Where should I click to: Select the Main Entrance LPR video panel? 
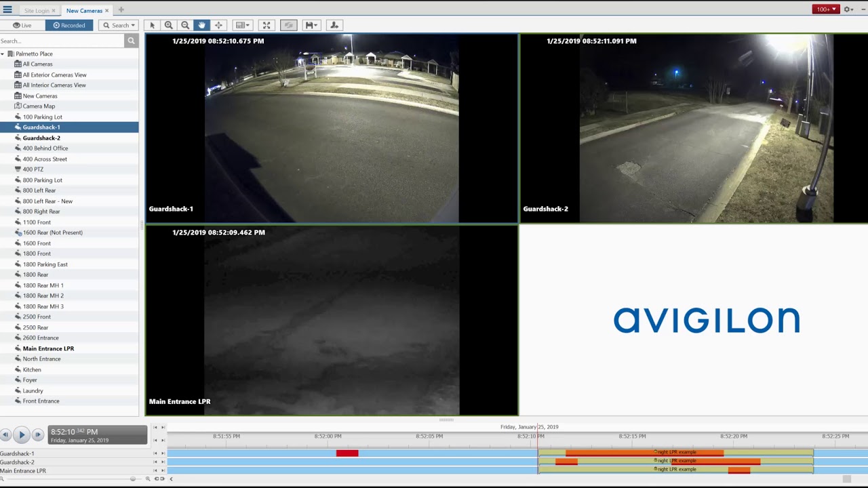(x=332, y=321)
